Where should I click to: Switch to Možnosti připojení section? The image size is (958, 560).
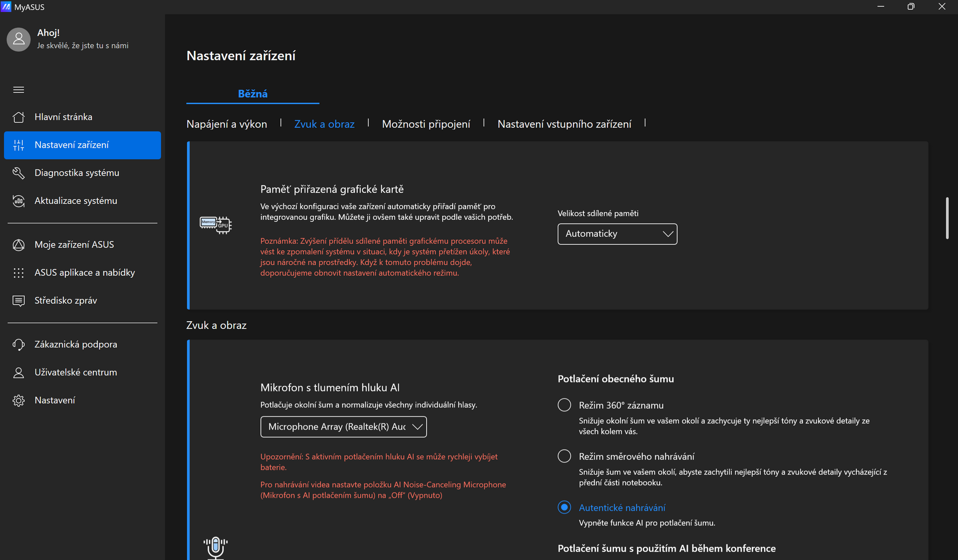[426, 124]
